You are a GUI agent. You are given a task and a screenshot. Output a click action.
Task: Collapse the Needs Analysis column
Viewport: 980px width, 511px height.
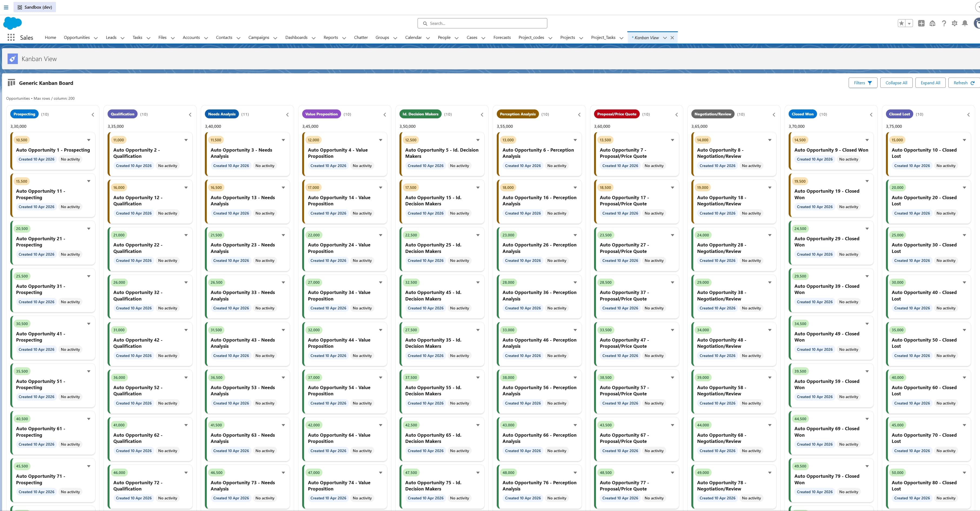(x=287, y=115)
